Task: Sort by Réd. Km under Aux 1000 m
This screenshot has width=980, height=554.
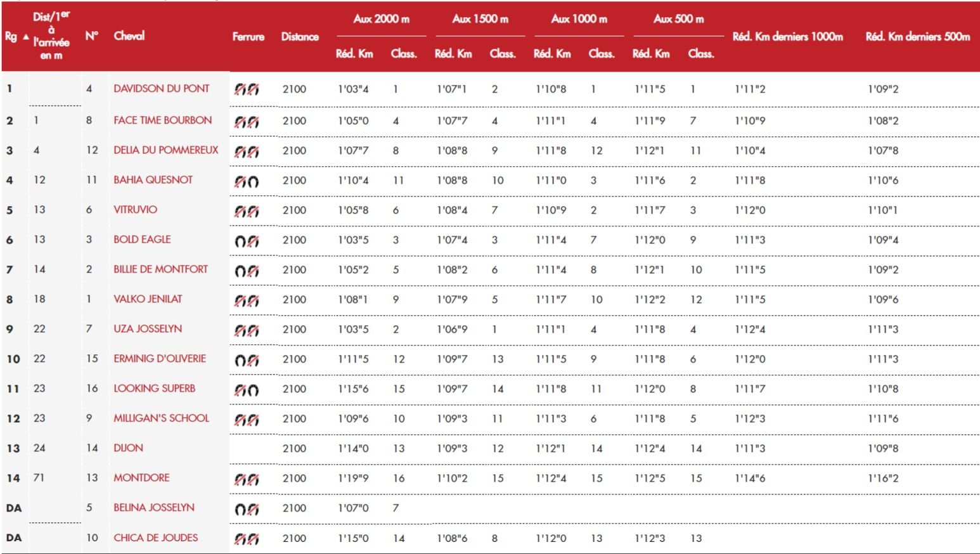Action: [x=552, y=54]
